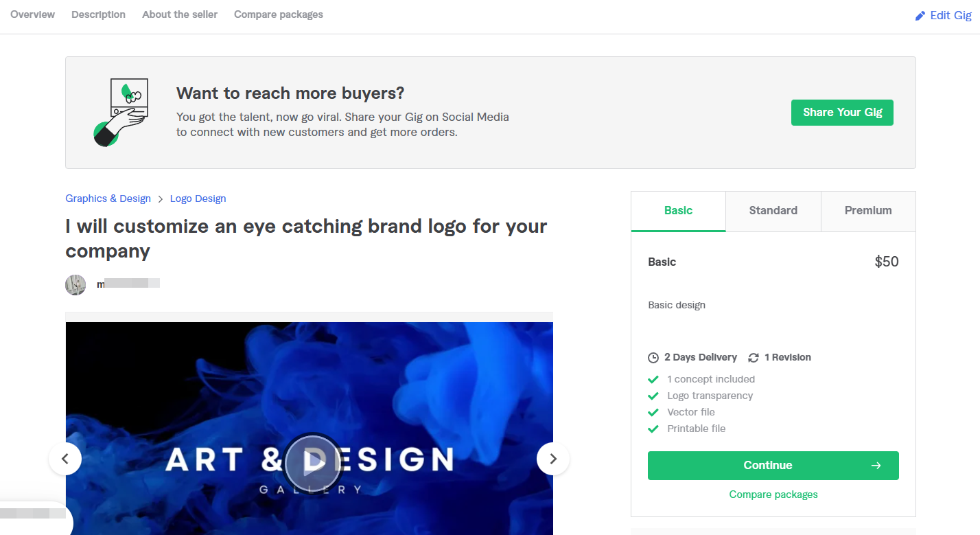The width and height of the screenshot is (980, 535).
Task: Jump to the Description section
Action: (x=98, y=14)
